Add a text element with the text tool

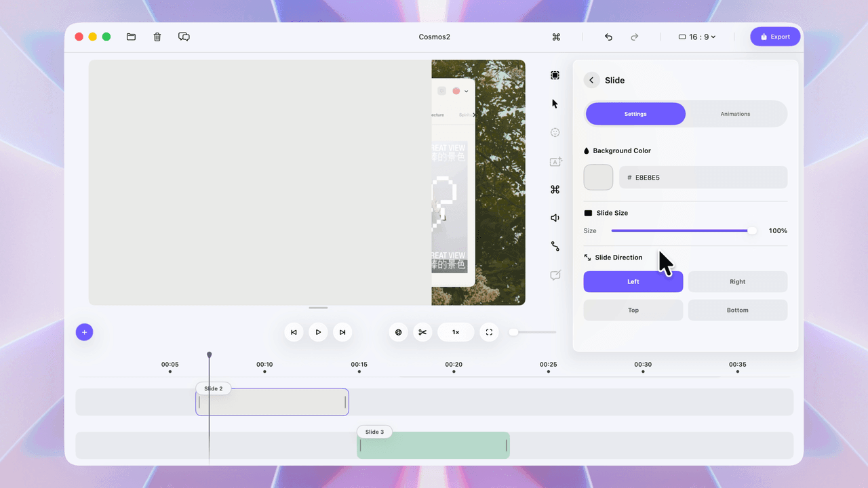pyautogui.click(x=555, y=162)
